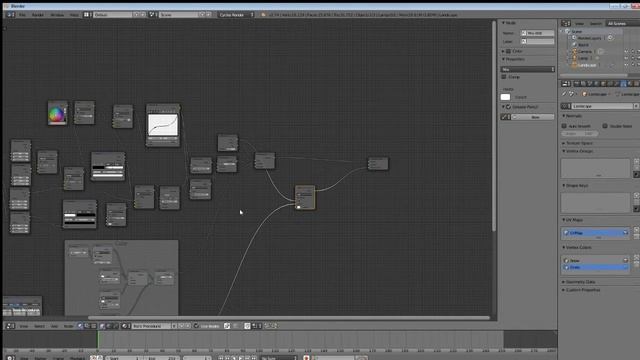This screenshot has height=360, width=640.
Task: Click the material browse icon in node header
Action: point(126,326)
